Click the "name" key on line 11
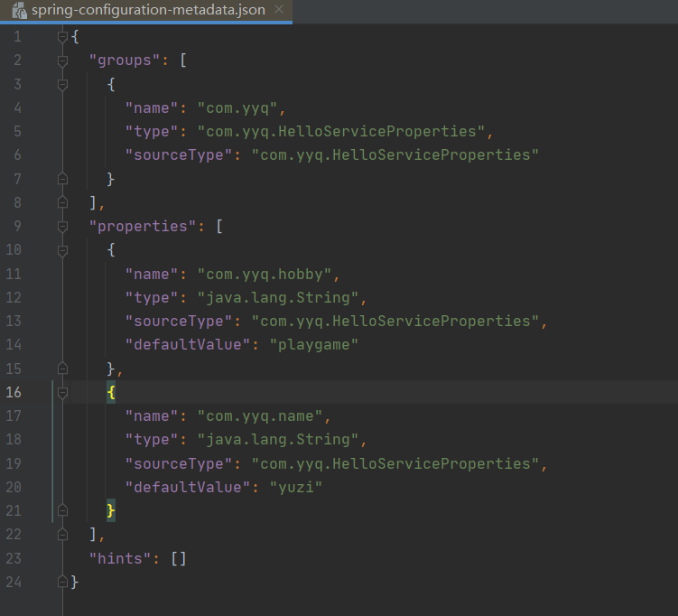The height and width of the screenshot is (616, 678). [152, 274]
